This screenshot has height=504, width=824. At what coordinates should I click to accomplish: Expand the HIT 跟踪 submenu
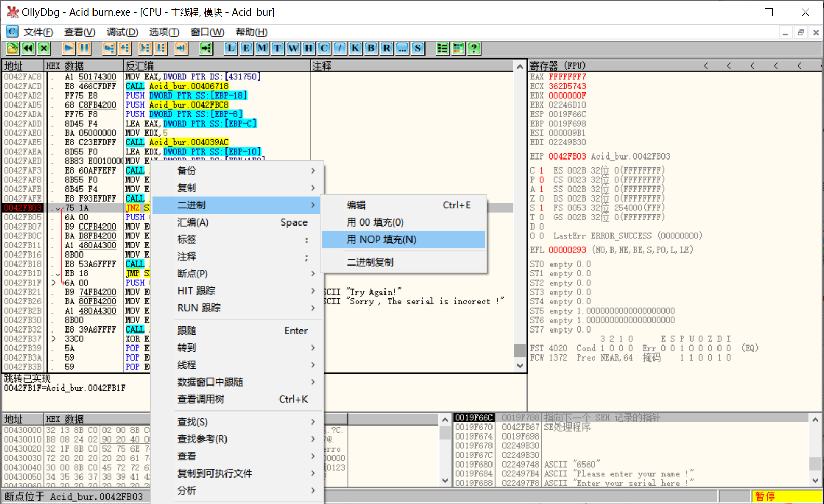237,290
